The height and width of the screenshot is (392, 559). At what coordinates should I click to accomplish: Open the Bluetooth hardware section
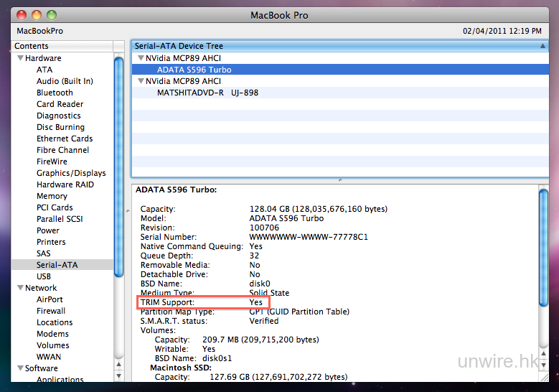(x=55, y=93)
